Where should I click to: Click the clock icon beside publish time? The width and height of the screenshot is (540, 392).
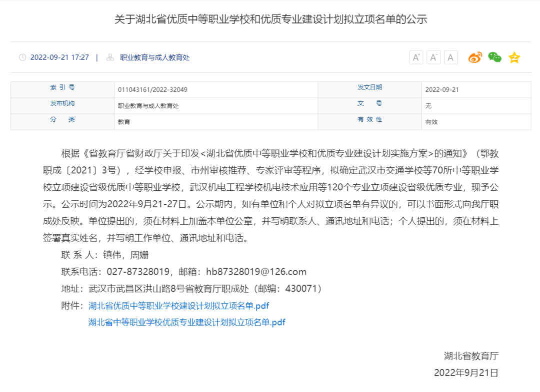point(22,57)
